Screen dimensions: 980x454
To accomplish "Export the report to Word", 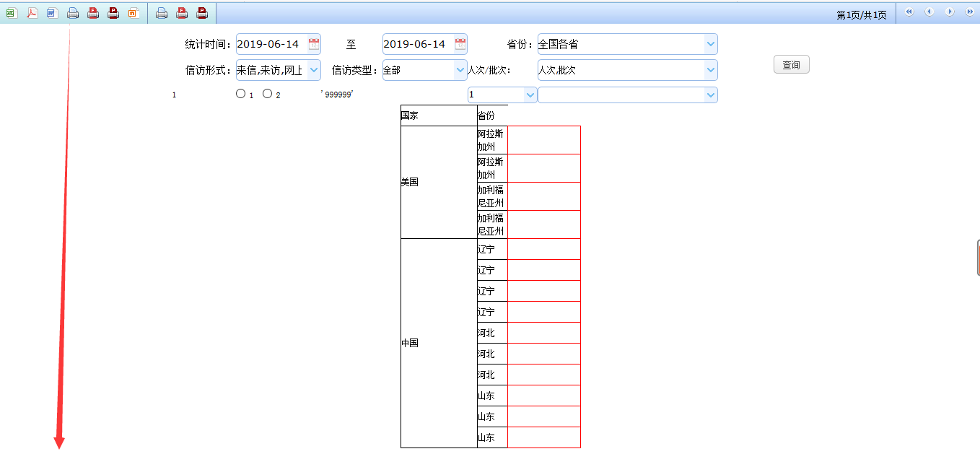I will pos(53,12).
